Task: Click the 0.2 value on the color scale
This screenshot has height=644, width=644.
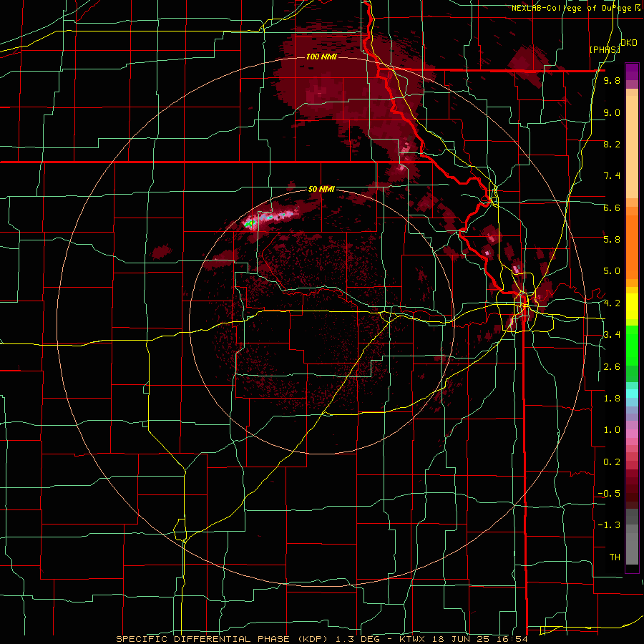Action: tap(612, 462)
